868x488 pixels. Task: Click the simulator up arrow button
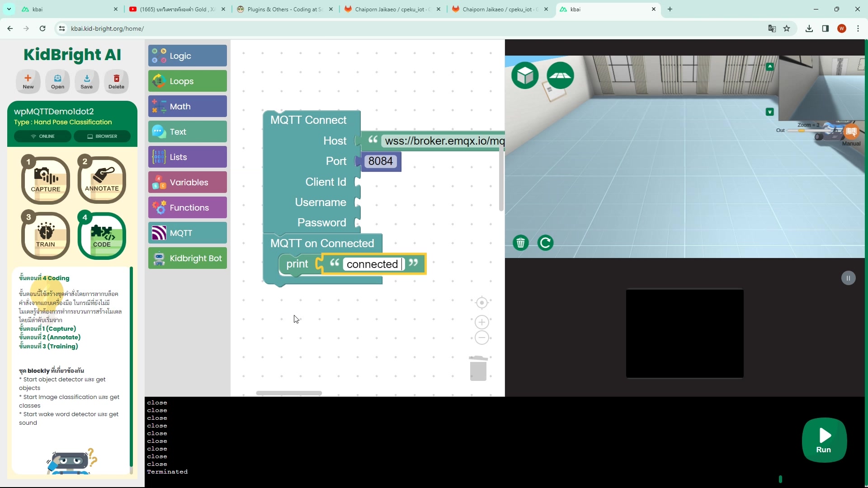[770, 66]
